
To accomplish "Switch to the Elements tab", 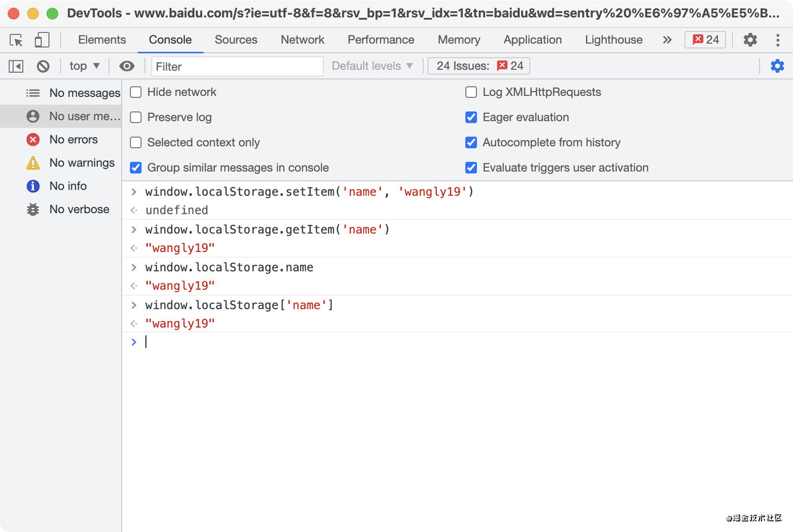I will click(x=102, y=40).
